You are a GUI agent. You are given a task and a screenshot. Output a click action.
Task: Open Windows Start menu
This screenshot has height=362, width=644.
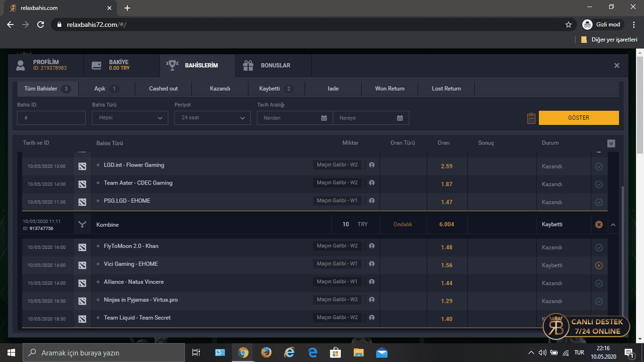pos(11,353)
